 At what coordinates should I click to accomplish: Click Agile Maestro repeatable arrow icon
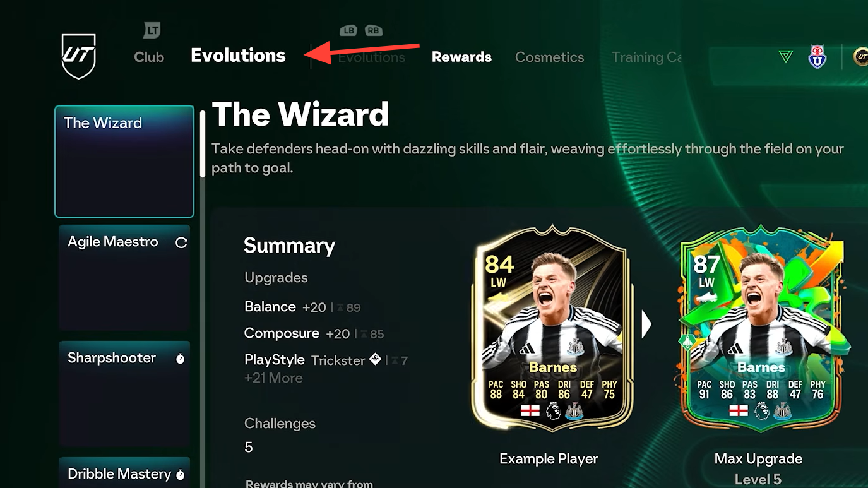[181, 242]
